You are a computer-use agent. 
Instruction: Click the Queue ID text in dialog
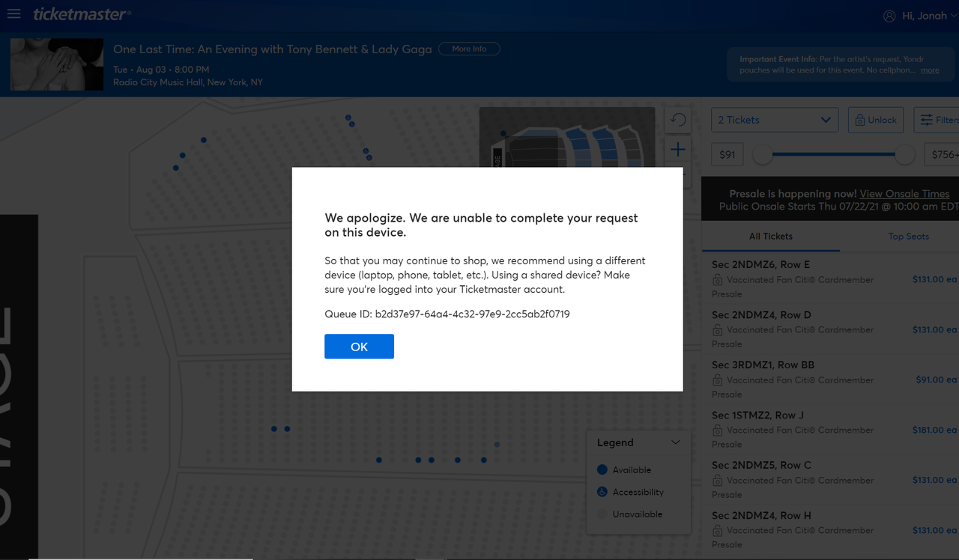(447, 314)
